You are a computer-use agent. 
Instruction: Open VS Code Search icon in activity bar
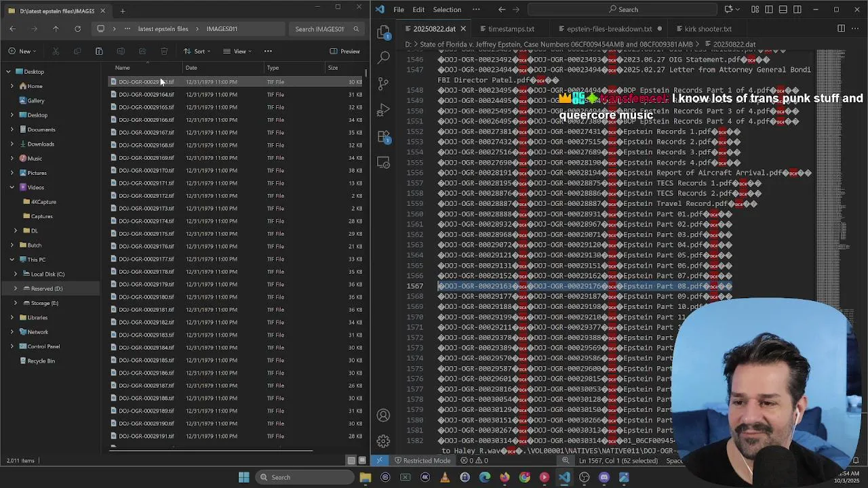click(384, 58)
